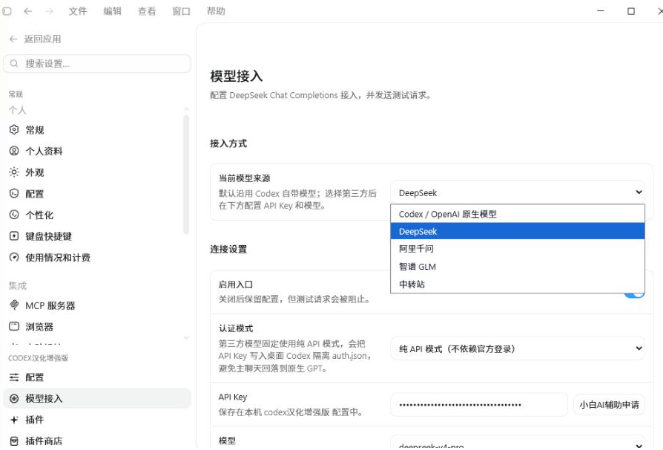Open the 查看 menu
This screenshot has height=450, width=663.
147,11
